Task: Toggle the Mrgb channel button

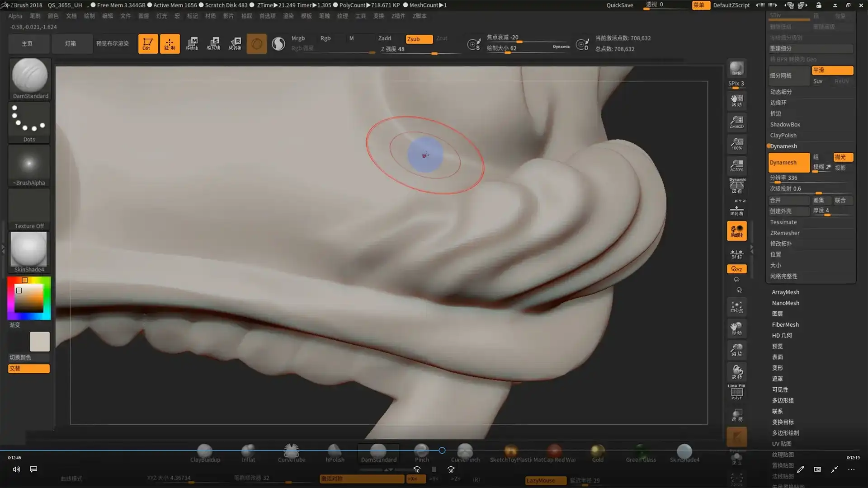Action: 298,38
